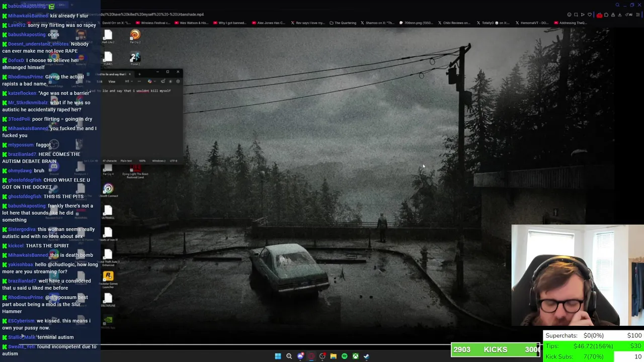
Task: Click the Plain text status in Notepad
Action: point(126,161)
